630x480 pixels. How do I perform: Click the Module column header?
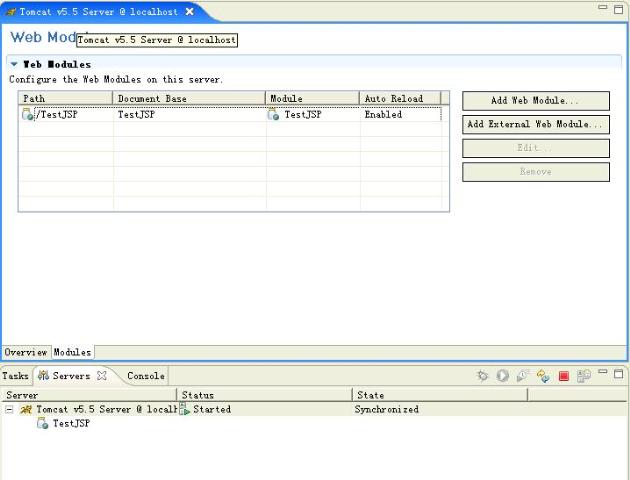point(313,98)
